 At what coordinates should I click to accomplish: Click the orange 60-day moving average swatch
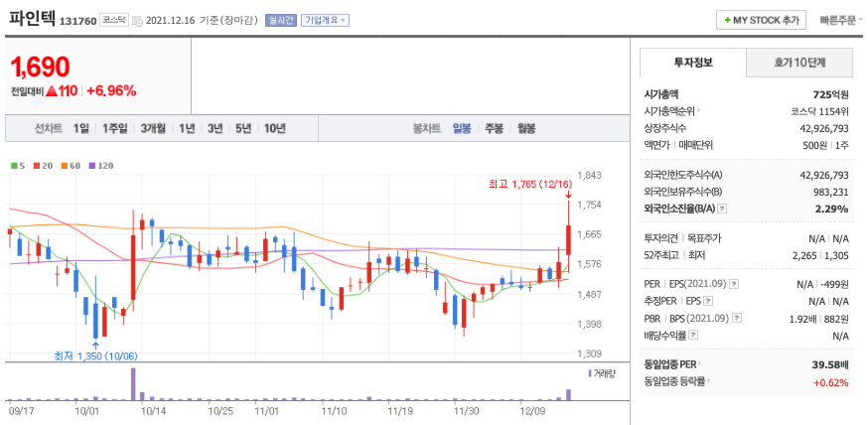65,166
